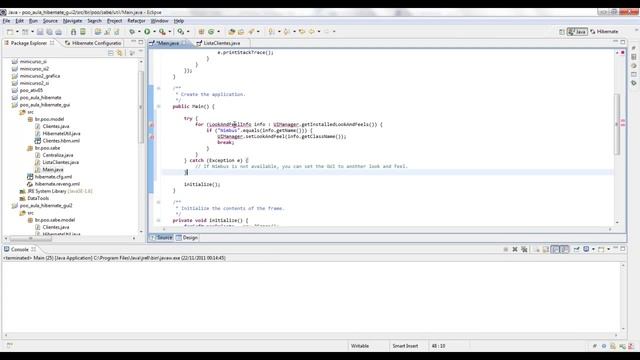Viewport: 640px width, 360px height.
Task: Click the New file toolbar icon
Action: point(10,31)
